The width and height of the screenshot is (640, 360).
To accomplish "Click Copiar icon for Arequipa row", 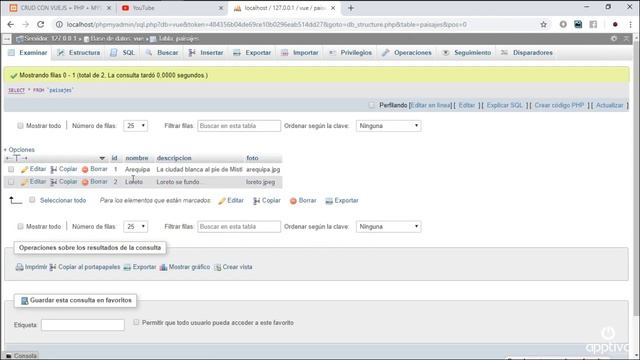I will coord(53,169).
